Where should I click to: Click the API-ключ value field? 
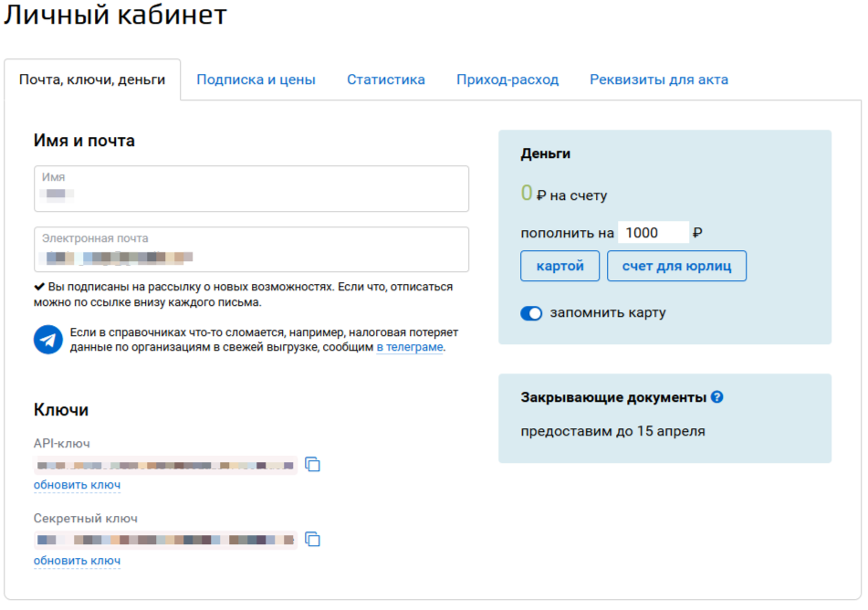[165, 466]
